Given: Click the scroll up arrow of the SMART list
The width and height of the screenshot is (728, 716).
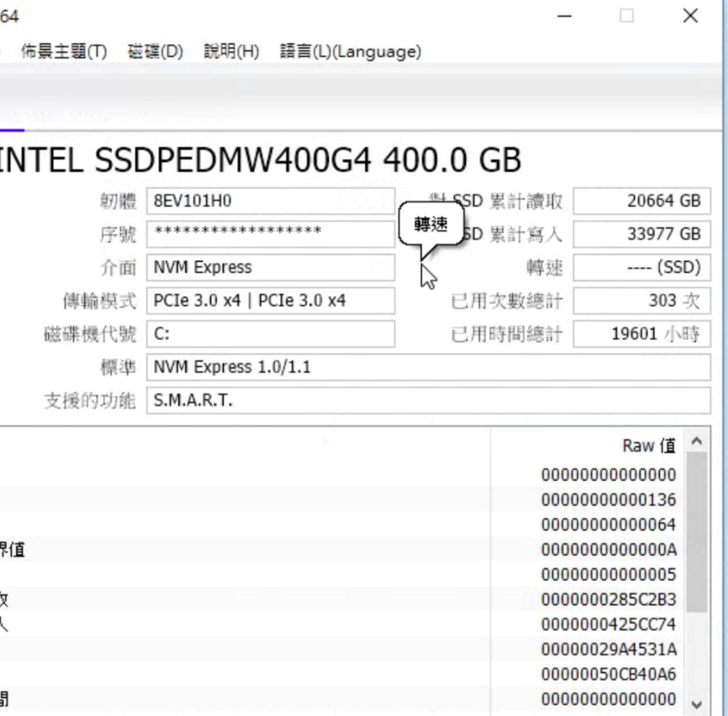Looking at the screenshot, I should 697,441.
